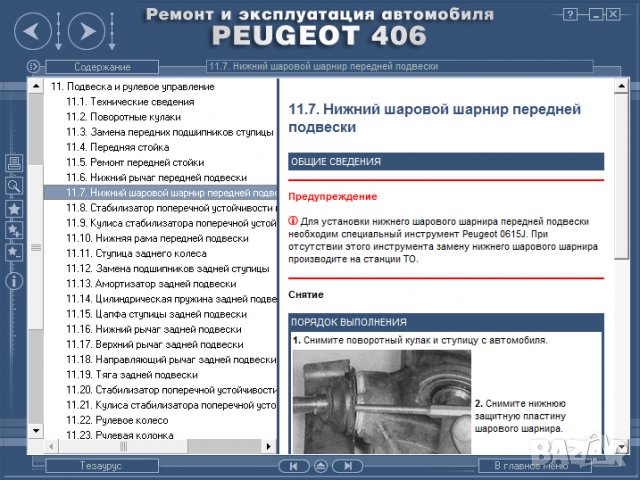The width and height of the screenshot is (640, 480).
Task: Click contents horizontal scroll left arrow
Action: coord(51,446)
